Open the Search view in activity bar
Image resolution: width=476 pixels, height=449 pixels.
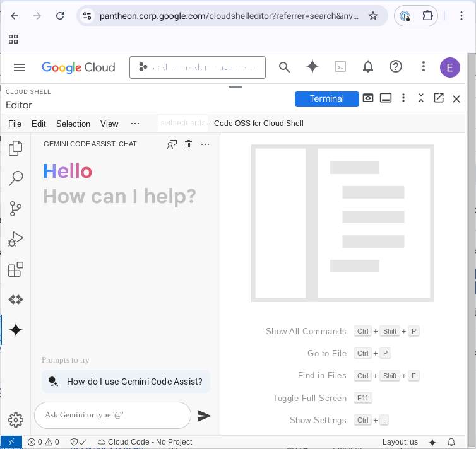pyautogui.click(x=16, y=178)
